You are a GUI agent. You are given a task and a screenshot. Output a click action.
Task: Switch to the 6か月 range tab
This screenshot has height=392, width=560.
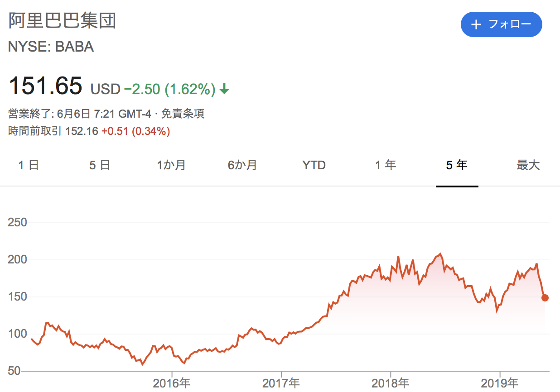click(242, 165)
